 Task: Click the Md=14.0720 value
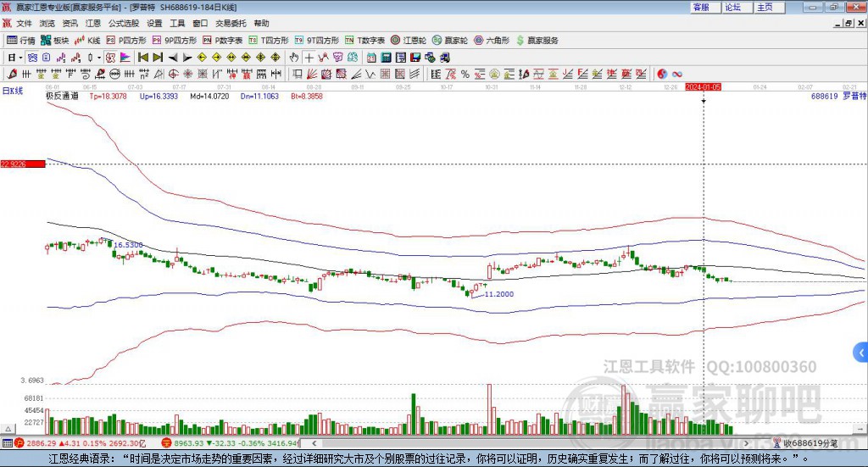(x=209, y=97)
